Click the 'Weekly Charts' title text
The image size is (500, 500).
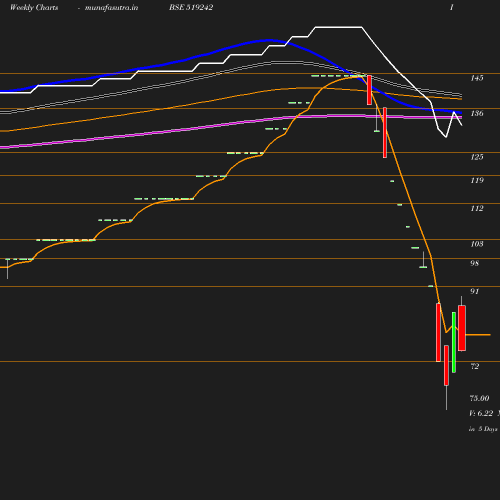34,8
